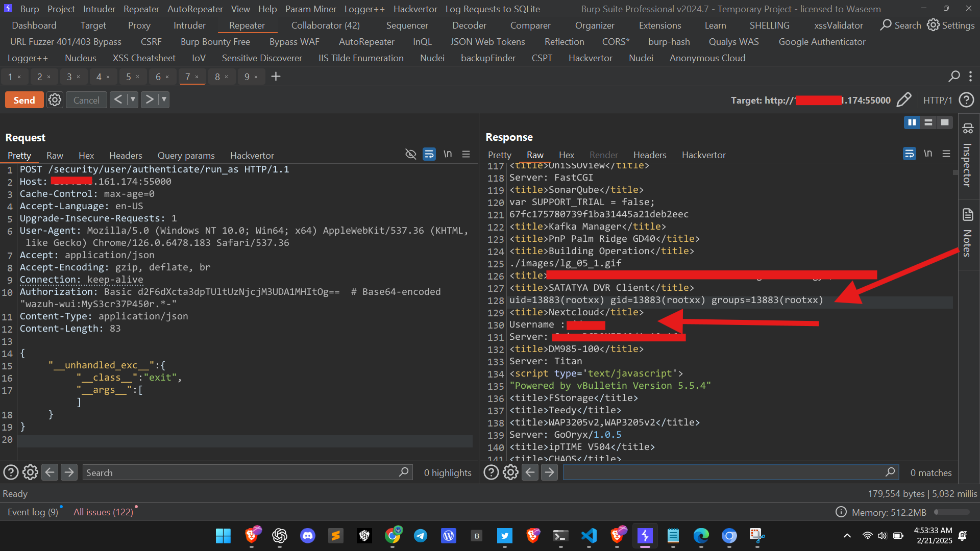980x551 pixels.
Task: Switch to the Proxy tab
Action: point(139,25)
